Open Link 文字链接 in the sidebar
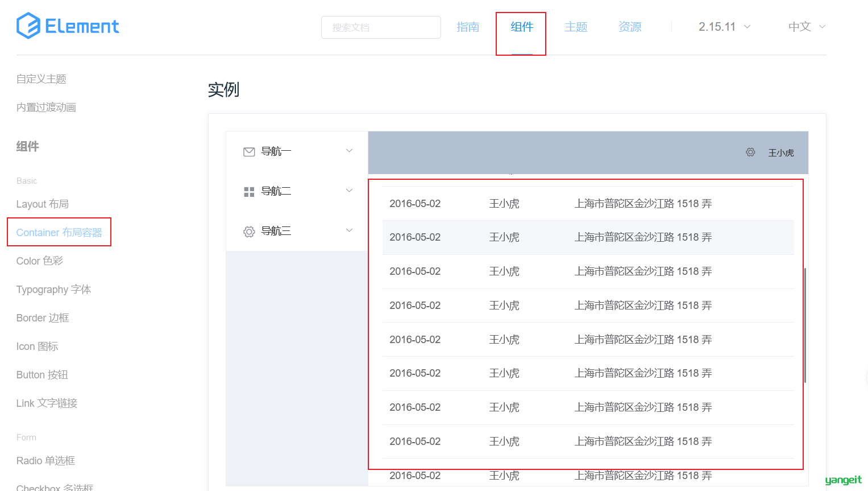 click(47, 403)
